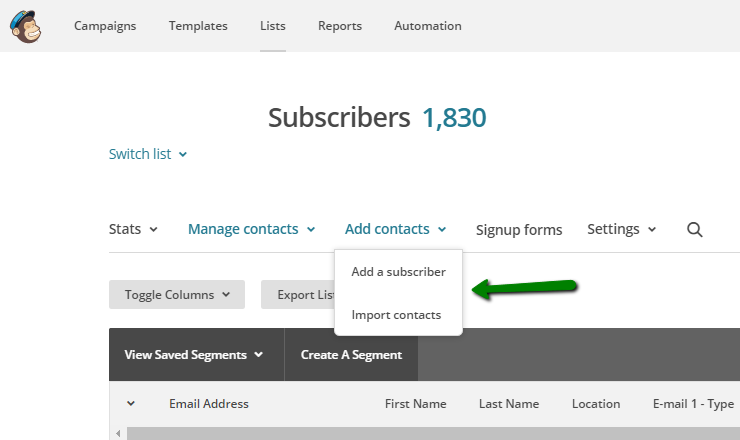Screen dimensions: 740x440
Task: Select Import contacts menu entry
Action: click(396, 315)
